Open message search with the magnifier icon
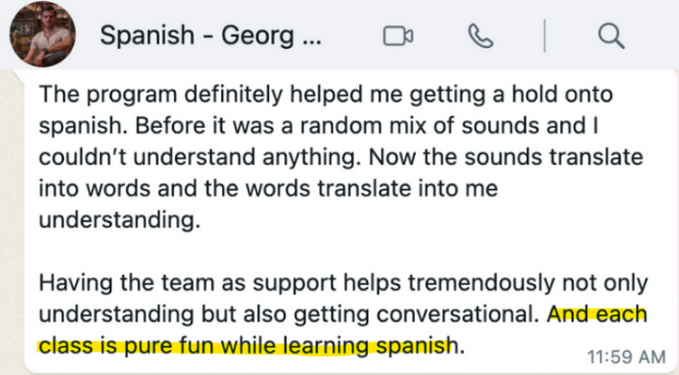 [611, 36]
